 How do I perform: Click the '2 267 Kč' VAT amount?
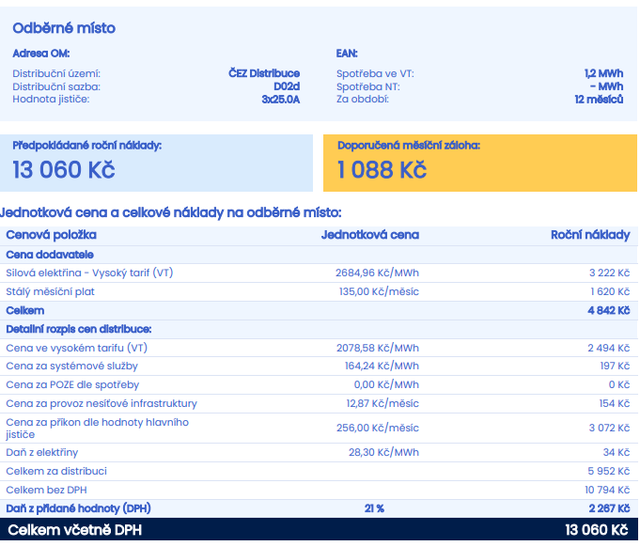coord(609,508)
